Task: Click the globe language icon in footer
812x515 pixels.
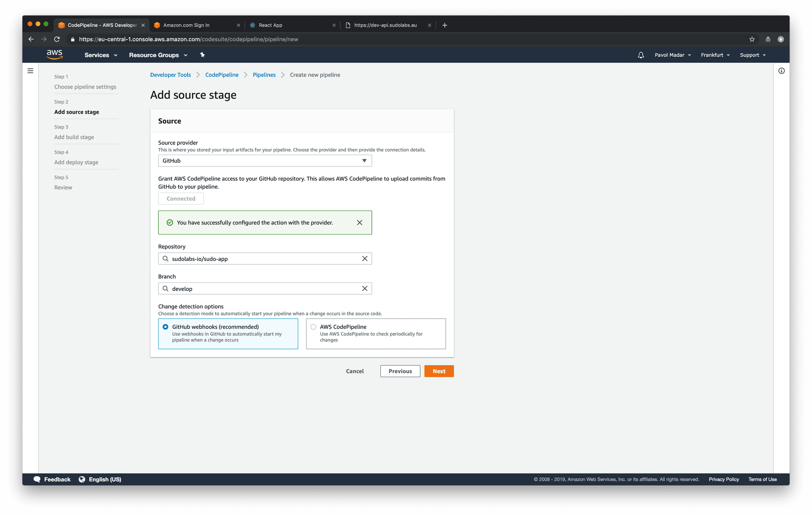Action: tap(82, 479)
